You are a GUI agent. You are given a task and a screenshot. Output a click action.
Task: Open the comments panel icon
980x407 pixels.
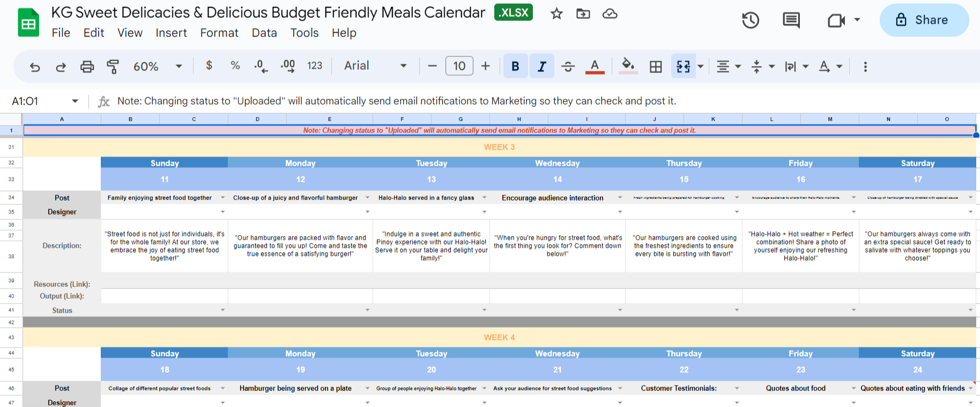pos(791,20)
